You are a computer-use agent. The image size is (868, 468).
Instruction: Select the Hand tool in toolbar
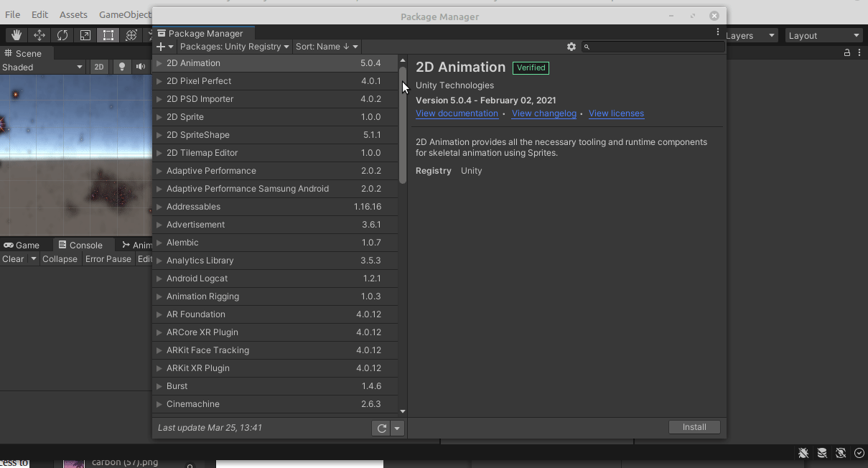point(16,35)
